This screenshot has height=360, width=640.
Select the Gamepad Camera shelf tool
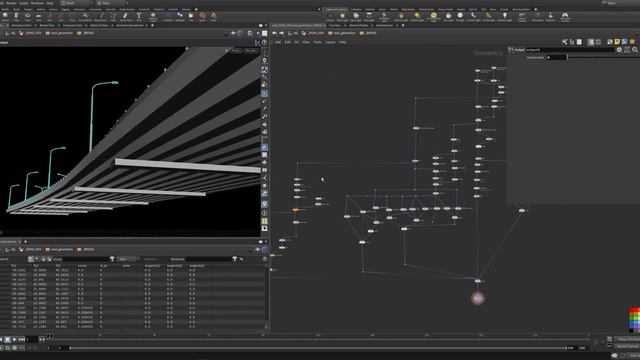[x=565, y=17]
